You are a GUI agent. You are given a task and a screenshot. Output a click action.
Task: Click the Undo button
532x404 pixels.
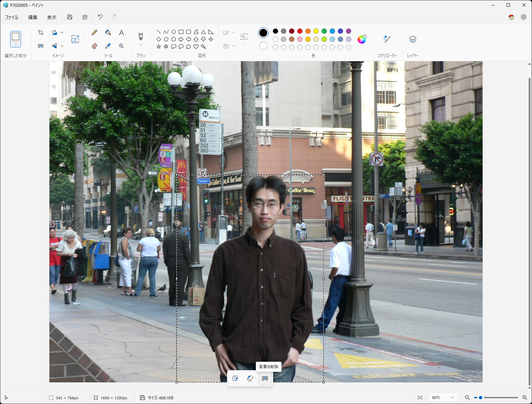[100, 17]
